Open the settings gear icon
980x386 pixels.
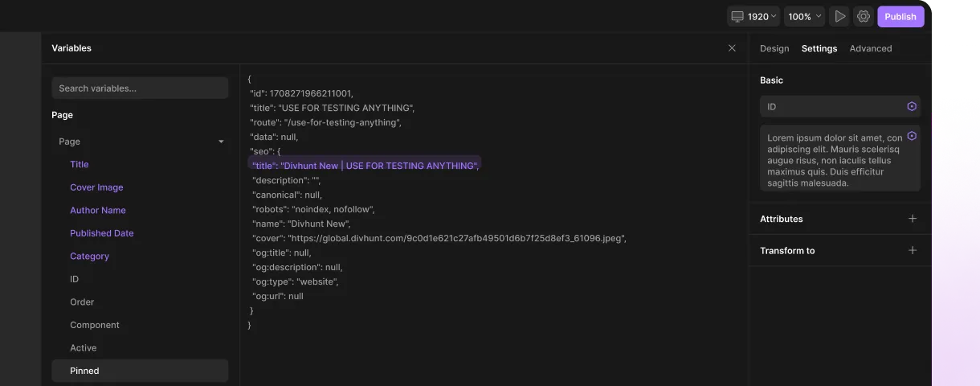(864, 16)
